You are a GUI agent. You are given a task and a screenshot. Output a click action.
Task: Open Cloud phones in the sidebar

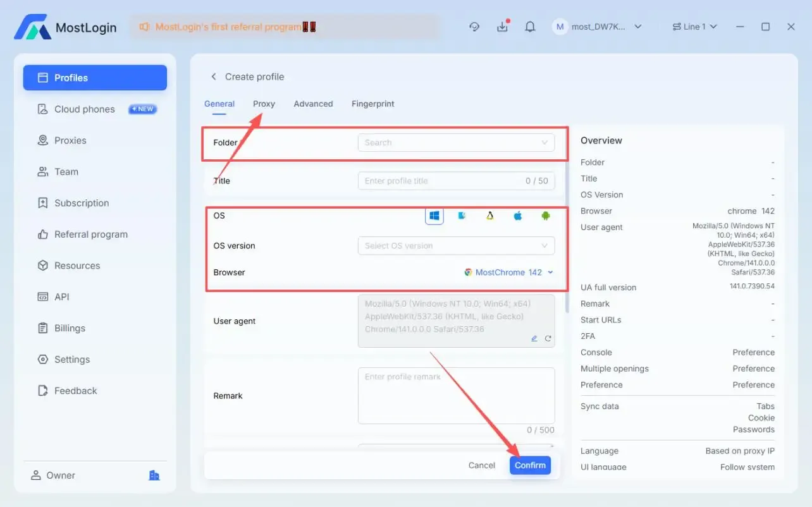pos(85,109)
